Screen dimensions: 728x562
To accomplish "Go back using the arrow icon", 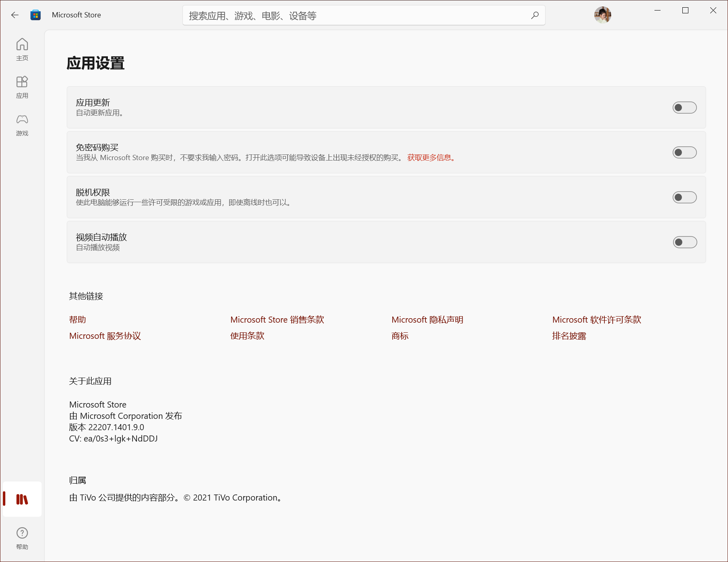I will click(15, 15).
